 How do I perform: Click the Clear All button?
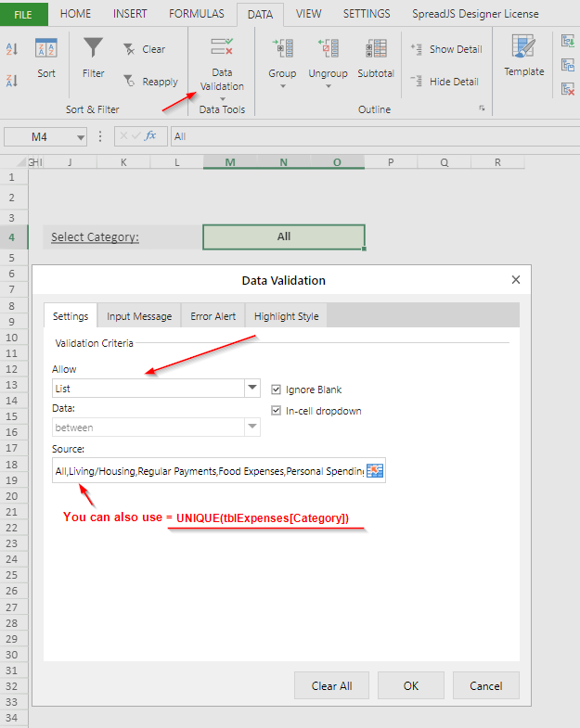[331, 686]
